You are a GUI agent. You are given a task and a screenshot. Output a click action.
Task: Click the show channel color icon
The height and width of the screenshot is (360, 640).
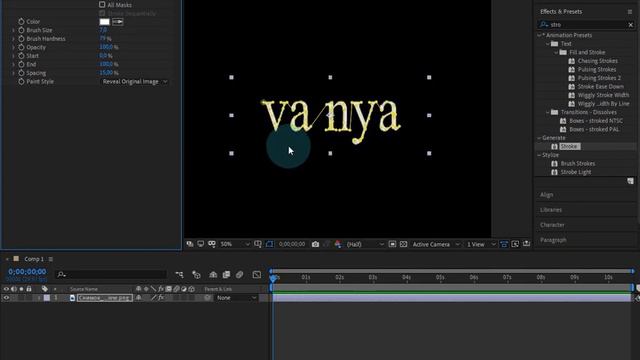coord(338,244)
